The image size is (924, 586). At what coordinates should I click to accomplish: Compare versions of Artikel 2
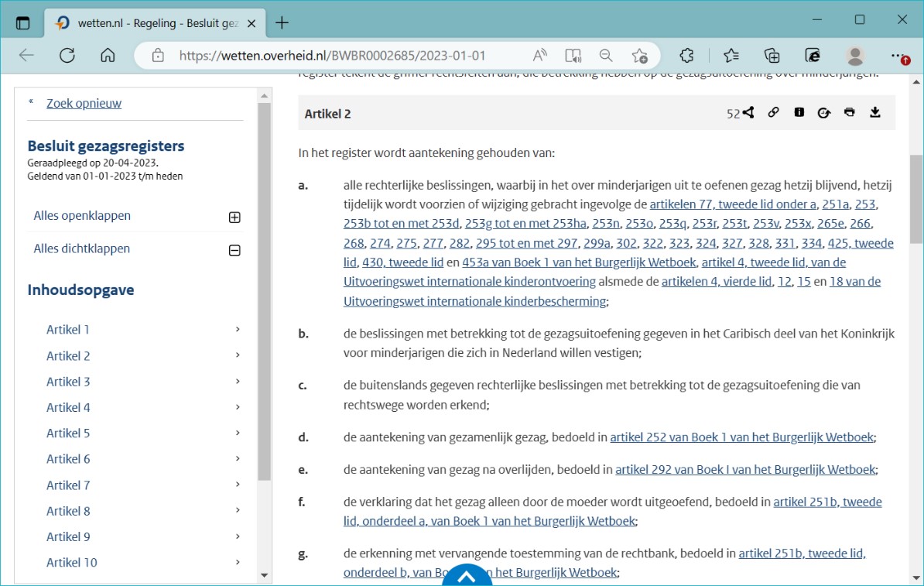pyautogui.click(x=824, y=112)
